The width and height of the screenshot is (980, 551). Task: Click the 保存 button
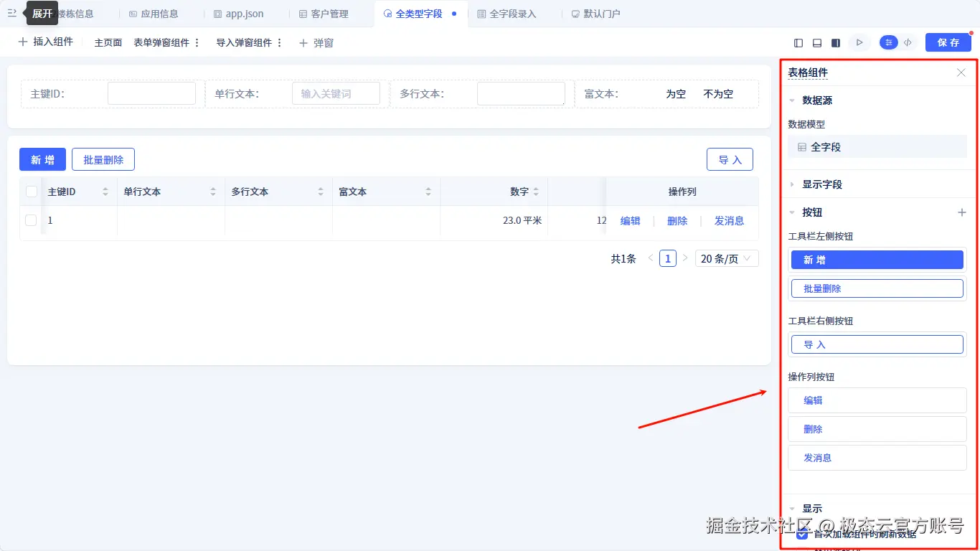(x=948, y=43)
